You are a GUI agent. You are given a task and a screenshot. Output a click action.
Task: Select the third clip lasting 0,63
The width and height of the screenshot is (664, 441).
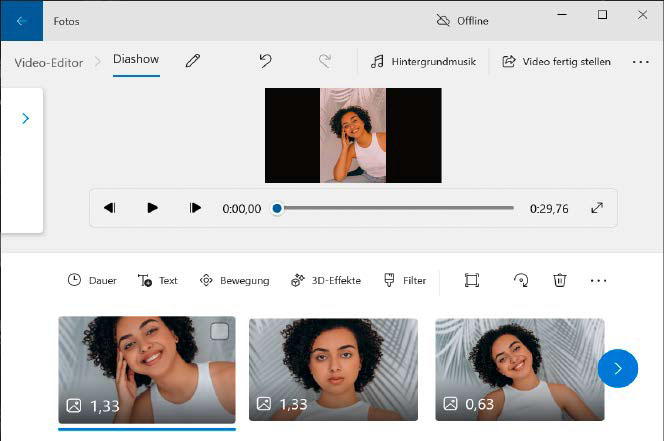tap(520, 369)
